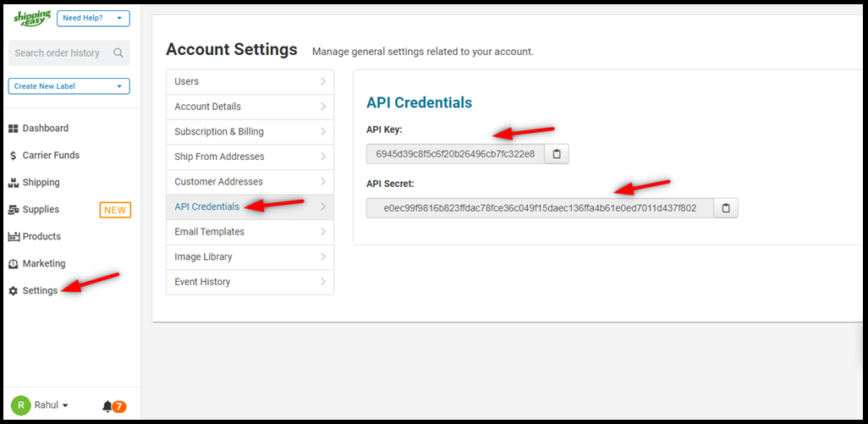Select Account Details tab
The image size is (868, 424).
(250, 107)
